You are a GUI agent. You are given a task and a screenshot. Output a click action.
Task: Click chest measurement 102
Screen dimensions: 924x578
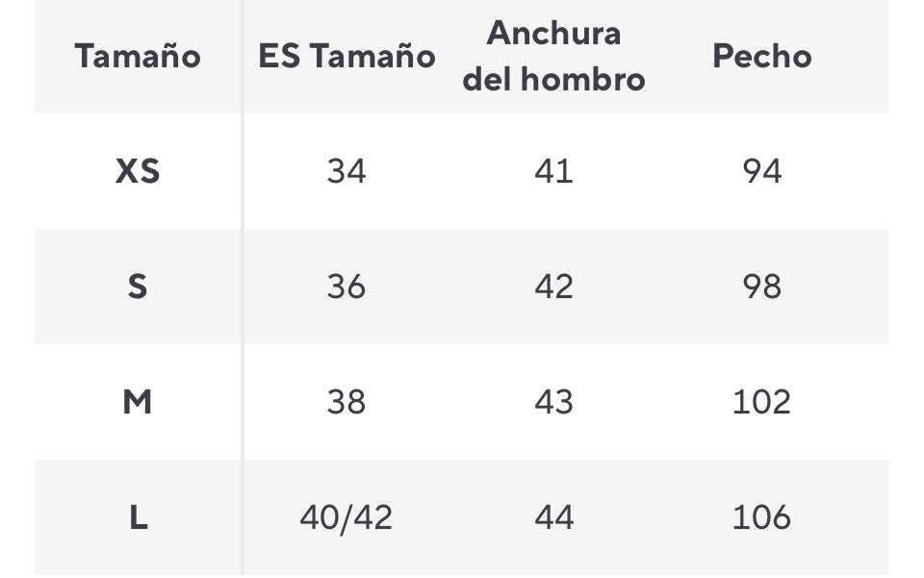pos(761,402)
